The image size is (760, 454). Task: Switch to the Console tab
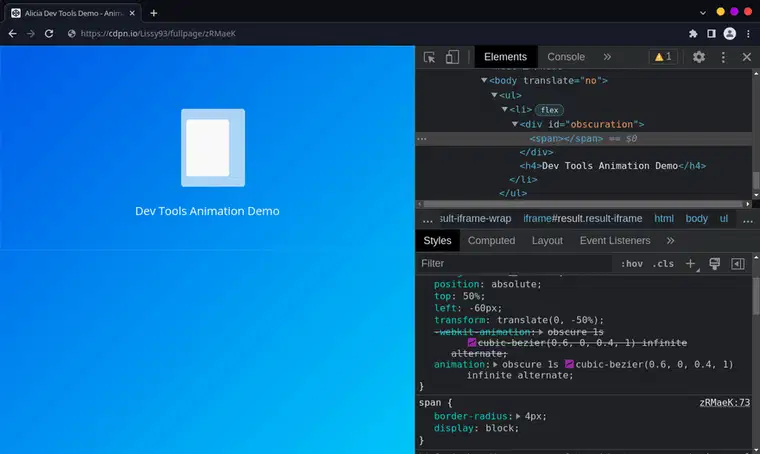566,57
